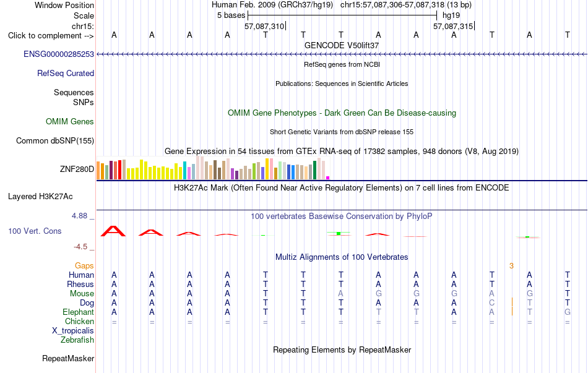
Task: Click the 'C' base in Dog row
Action: pos(491,303)
